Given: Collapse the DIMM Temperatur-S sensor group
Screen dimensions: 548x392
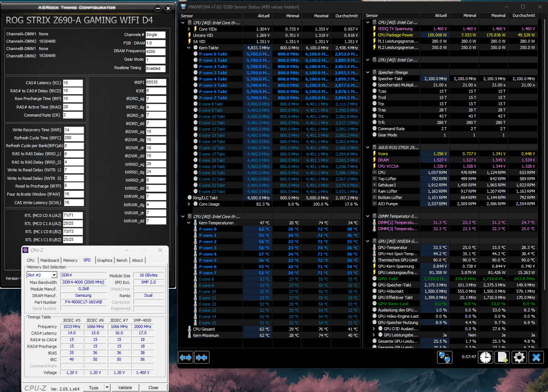Looking at the screenshot, I should [368, 216].
